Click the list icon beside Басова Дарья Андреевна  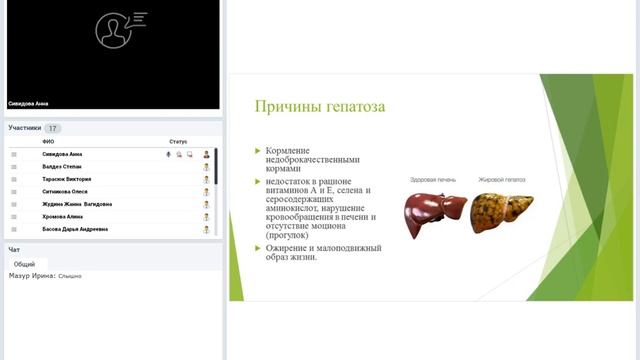pos(14,229)
